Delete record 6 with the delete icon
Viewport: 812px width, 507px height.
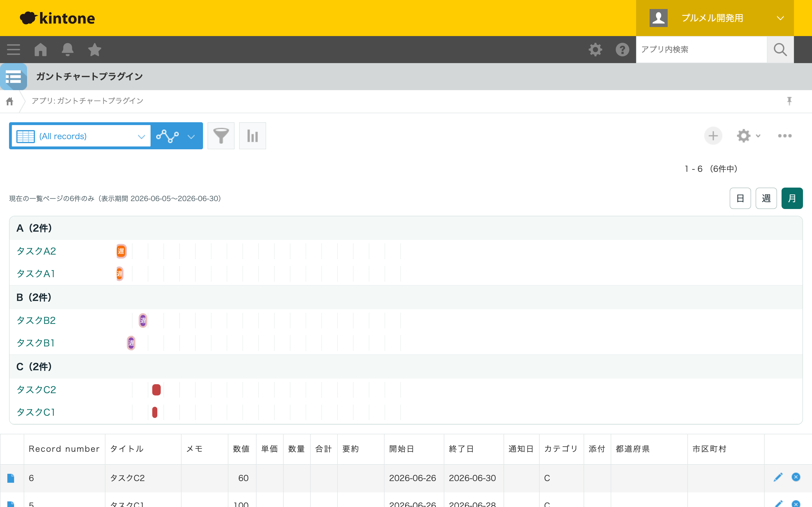[796, 477]
